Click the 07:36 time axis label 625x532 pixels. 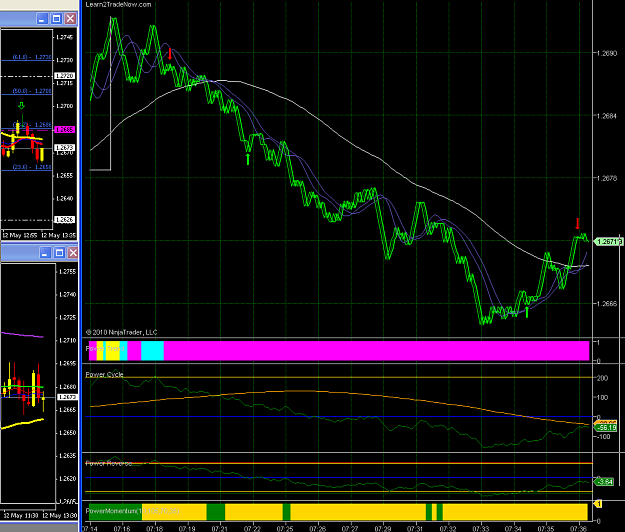(578, 529)
